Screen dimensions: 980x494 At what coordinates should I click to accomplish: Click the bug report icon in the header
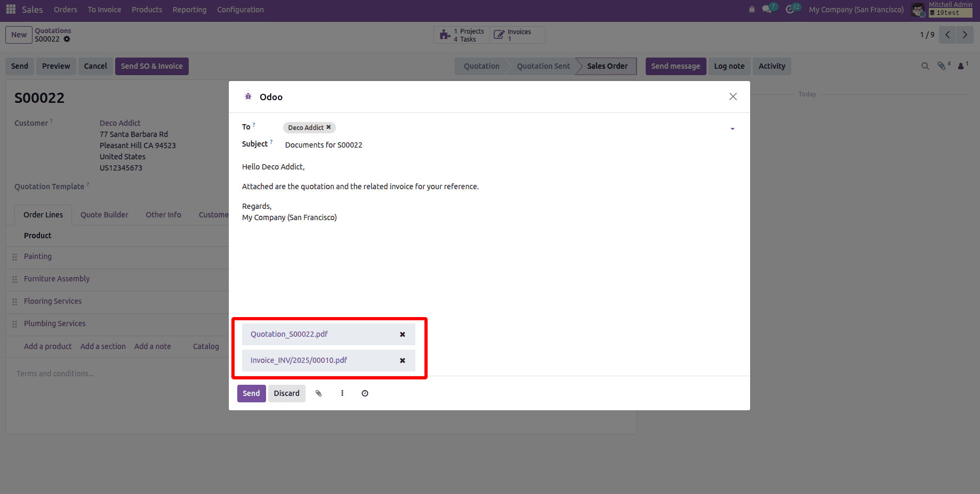click(x=751, y=9)
